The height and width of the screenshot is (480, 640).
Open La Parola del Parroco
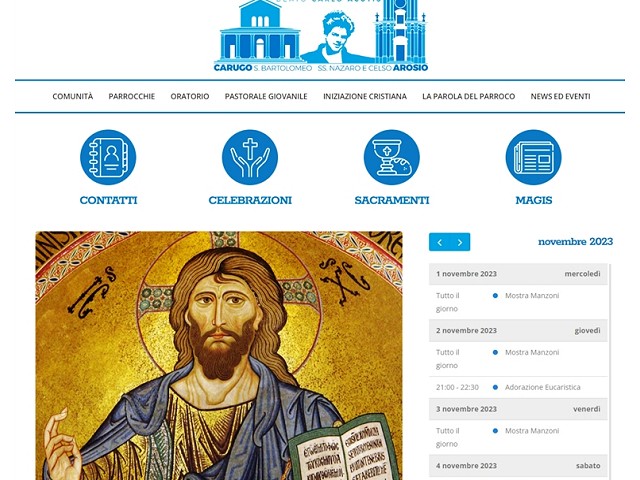click(469, 96)
